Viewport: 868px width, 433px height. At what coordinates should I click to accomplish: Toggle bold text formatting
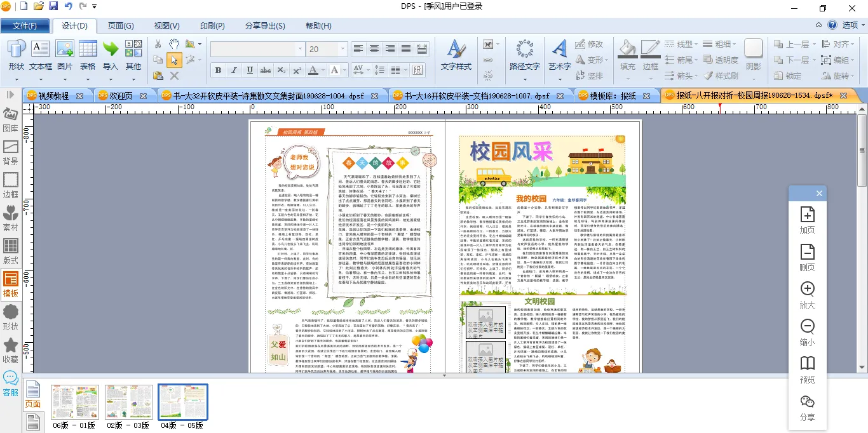(x=218, y=70)
